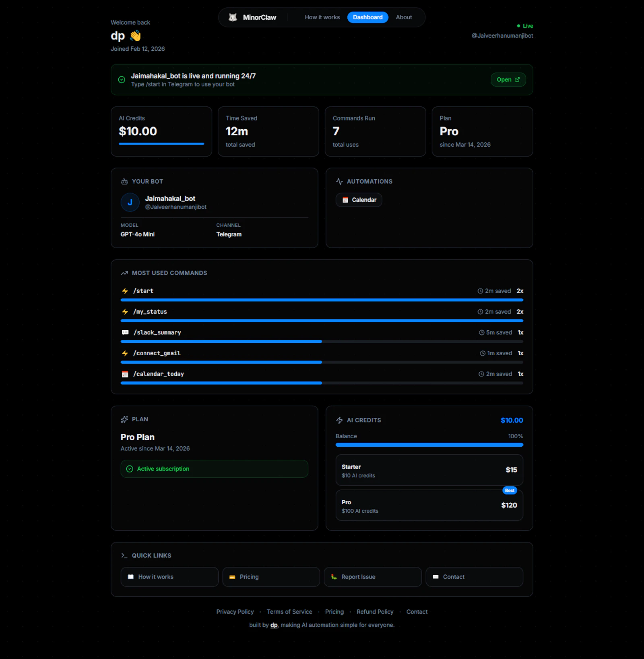Viewport: 644px width, 659px height.
Task: Click the check icon in Active subscription
Action: tap(130, 469)
